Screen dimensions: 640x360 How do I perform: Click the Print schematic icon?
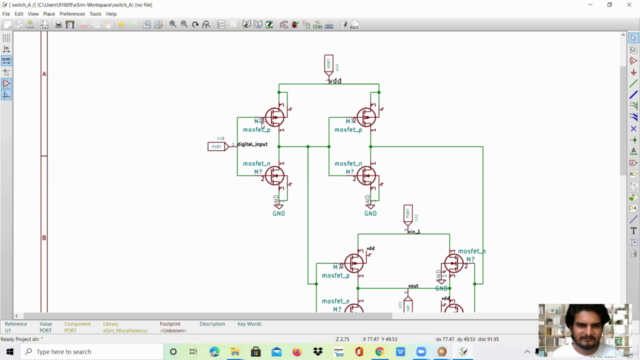pyautogui.click(x=58, y=25)
